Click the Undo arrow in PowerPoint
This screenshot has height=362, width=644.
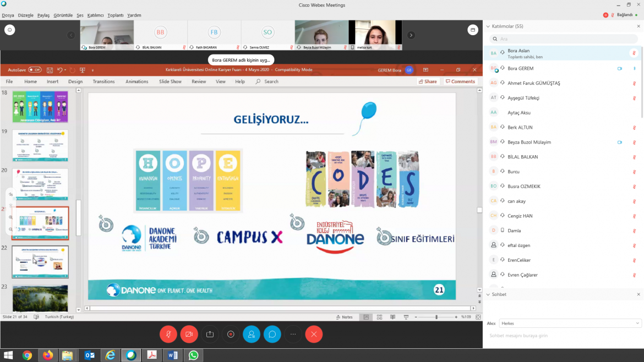coord(59,70)
